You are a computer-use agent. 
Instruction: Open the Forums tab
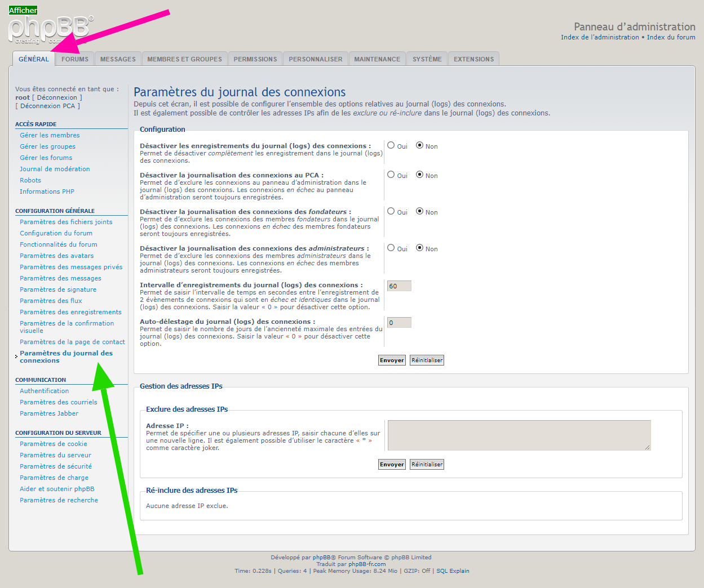click(x=75, y=59)
